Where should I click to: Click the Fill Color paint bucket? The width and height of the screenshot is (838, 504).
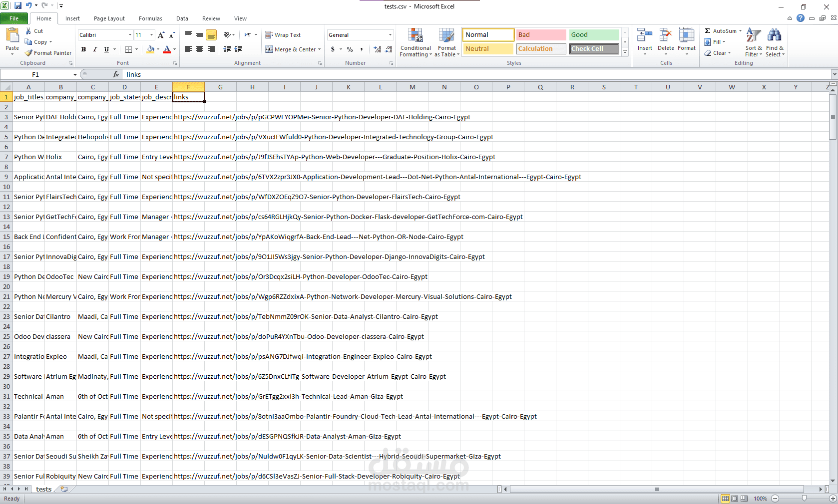coord(151,49)
